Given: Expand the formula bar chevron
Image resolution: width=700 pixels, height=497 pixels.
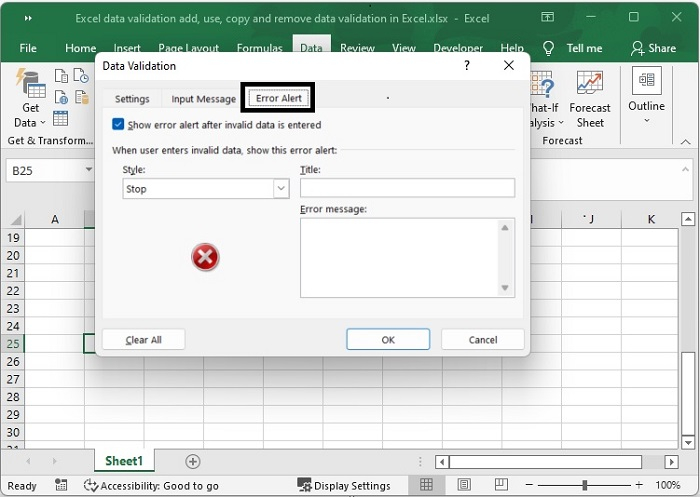Looking at the screenshot, I should click(x=685, y=169).
